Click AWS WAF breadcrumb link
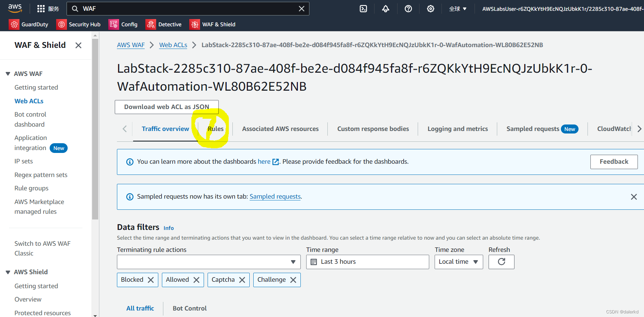644x317 pixels. click(131, 45)
